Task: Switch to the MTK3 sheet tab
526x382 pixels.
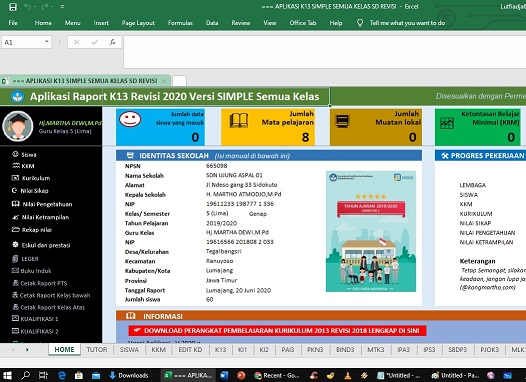Action: coord(376,349)
